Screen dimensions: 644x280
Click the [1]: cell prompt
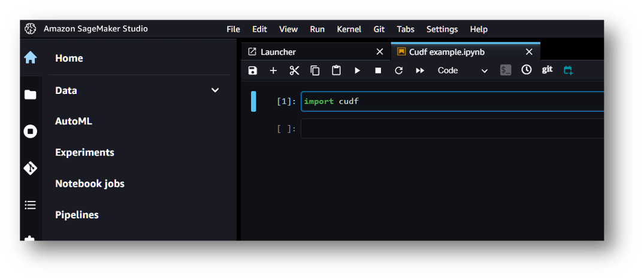[x=286, y=102]
